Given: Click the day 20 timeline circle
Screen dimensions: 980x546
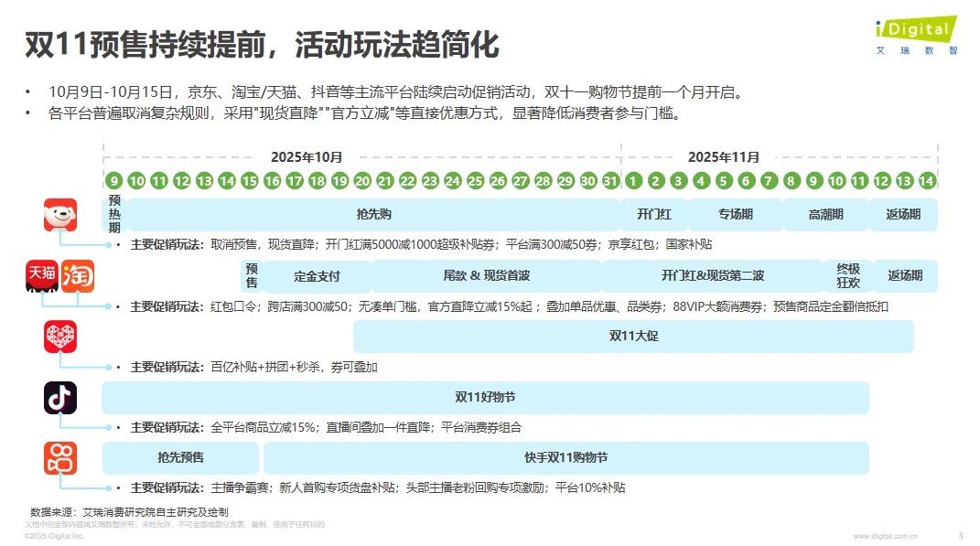Looking at the screenshot, I should (x=362, y=181).
